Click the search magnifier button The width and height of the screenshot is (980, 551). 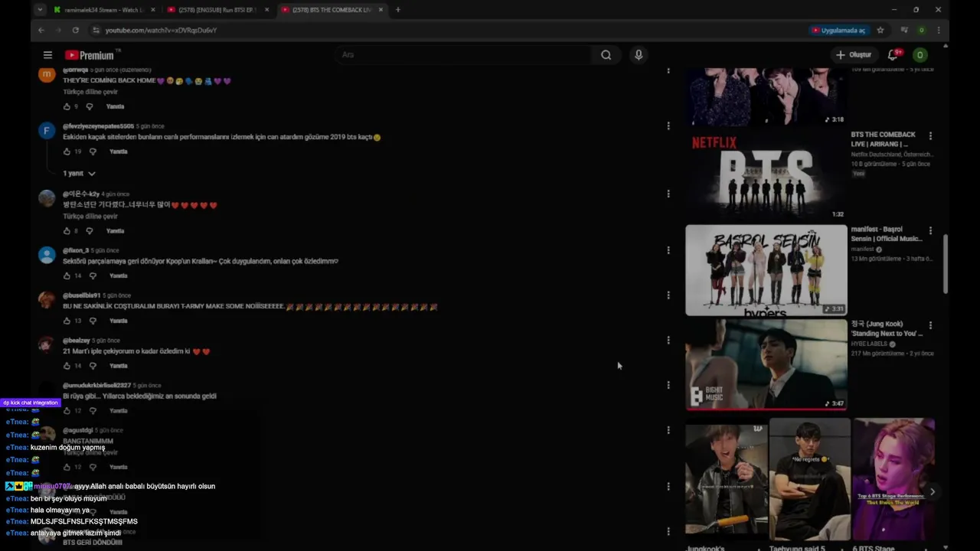coord(606,55)
